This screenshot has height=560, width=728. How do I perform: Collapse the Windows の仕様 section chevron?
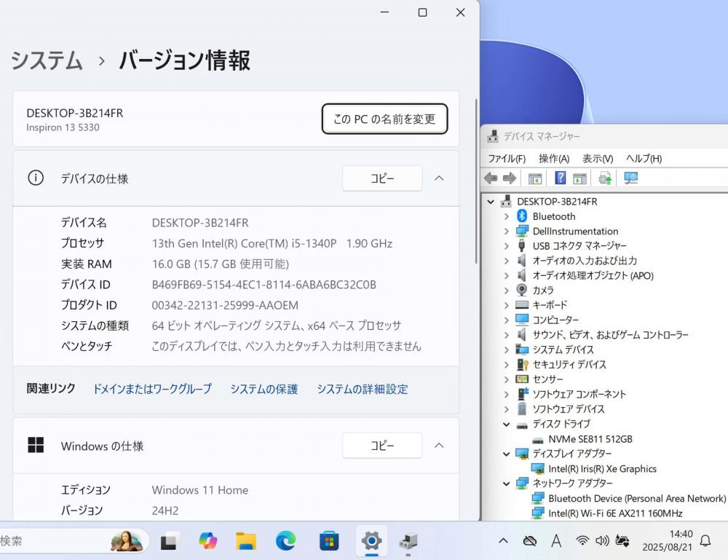coord(439,446)
